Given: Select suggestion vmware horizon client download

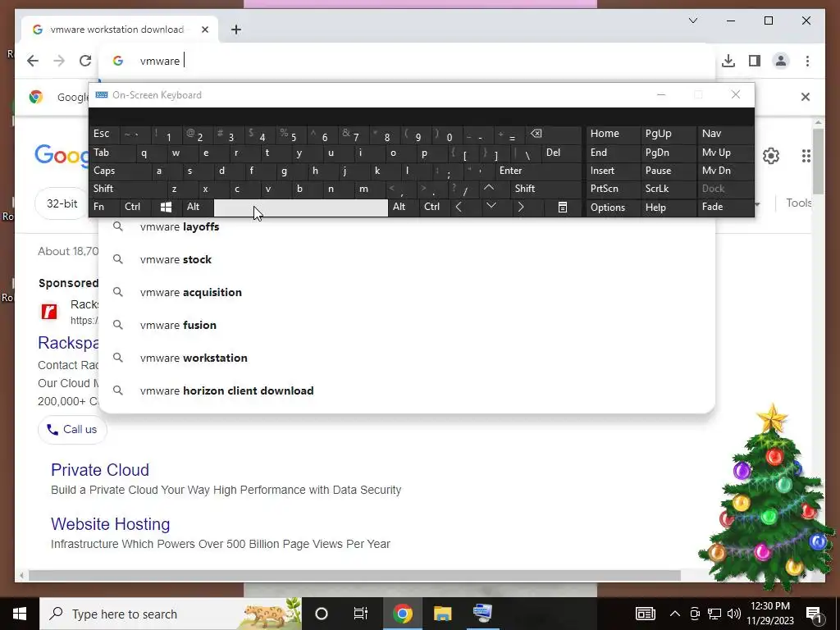Looking at the screenshot, I should tap(407, 390).
